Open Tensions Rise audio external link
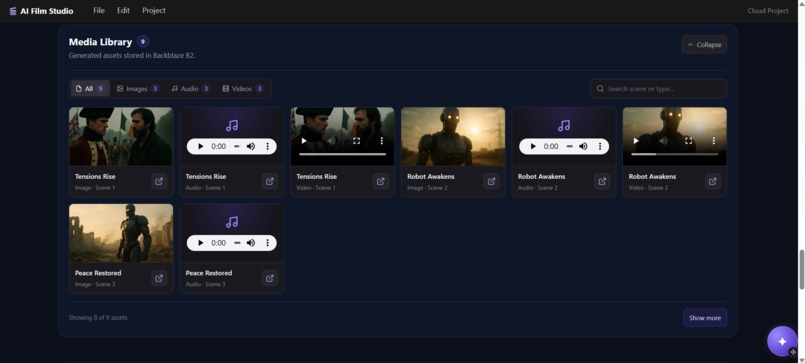Image resolution: width=806 pixels, height=363 pixels. point(270,181)
